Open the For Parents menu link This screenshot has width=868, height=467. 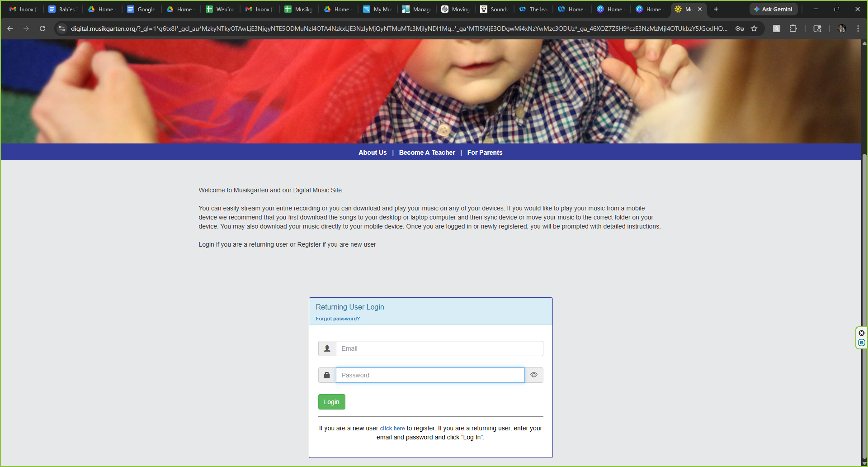[485, 152]
